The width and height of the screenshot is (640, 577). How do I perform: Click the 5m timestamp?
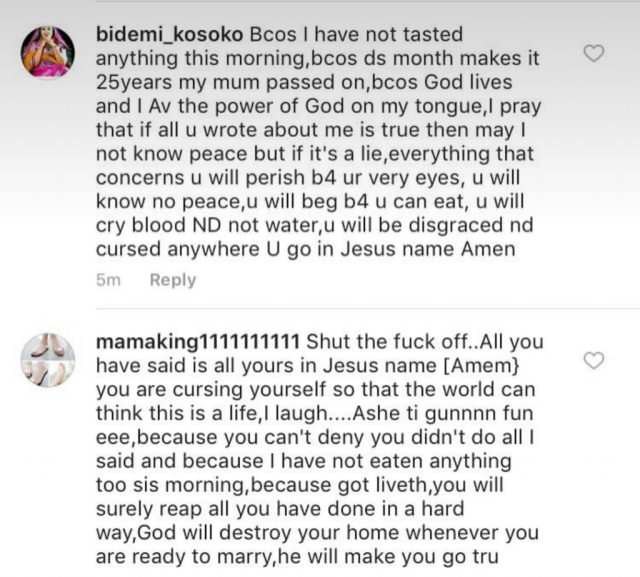click(108, 280)
